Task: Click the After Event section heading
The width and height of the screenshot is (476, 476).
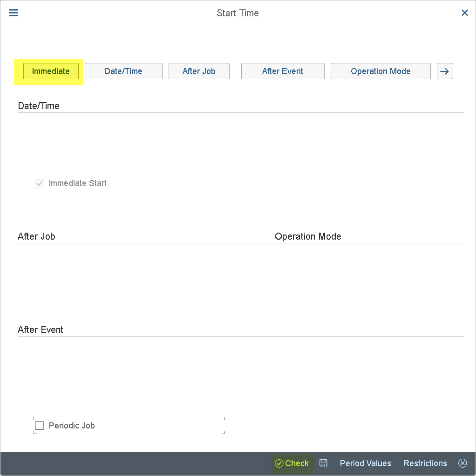Action: coord(41,330)
